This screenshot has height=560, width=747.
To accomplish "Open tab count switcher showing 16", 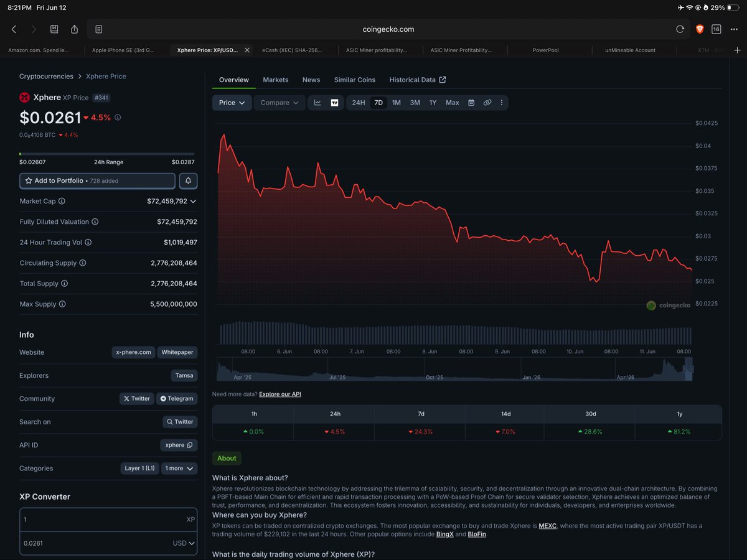I will click(716, 29).
